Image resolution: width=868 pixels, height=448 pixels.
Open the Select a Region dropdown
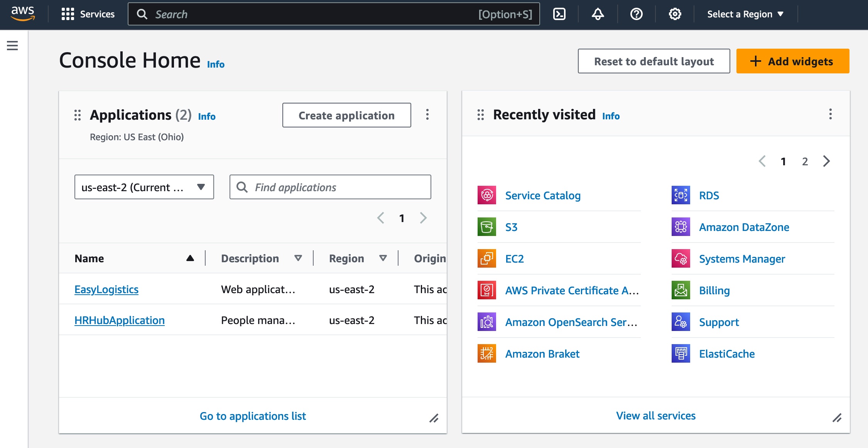[x=745, y=14]
